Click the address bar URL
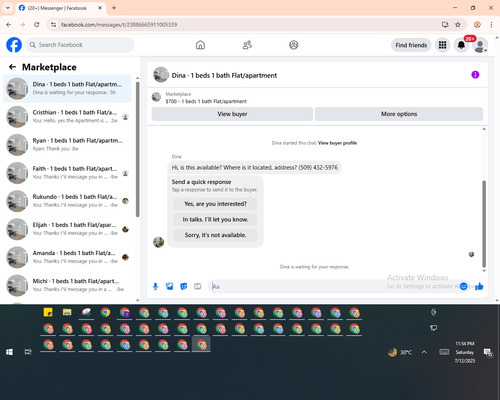Image resolution: width=500 pixels, height=400 pixels. pos(119,25)
